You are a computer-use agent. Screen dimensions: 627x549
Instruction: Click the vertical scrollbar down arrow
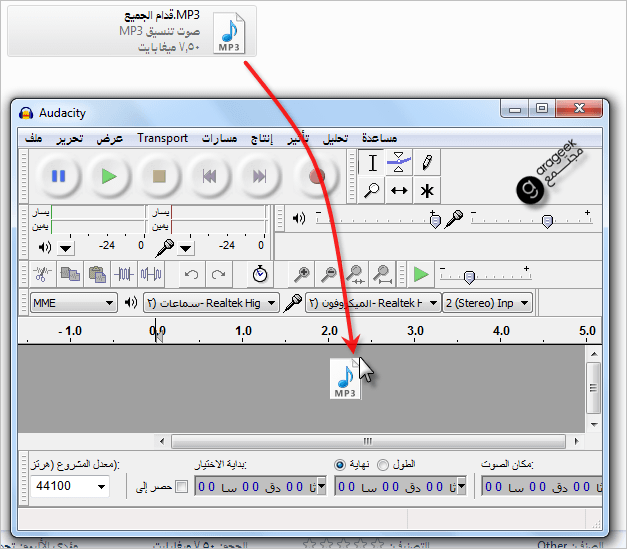pos(594,424)
